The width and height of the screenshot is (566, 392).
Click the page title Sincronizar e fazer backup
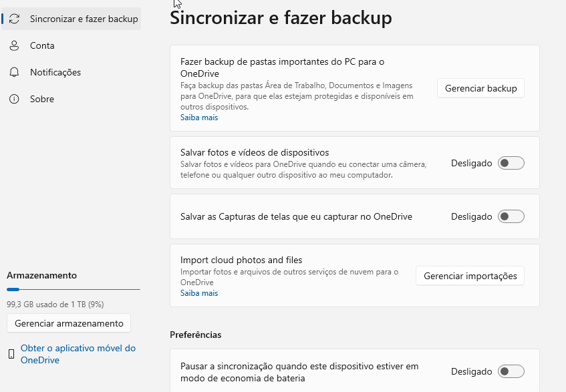point(281,17)
